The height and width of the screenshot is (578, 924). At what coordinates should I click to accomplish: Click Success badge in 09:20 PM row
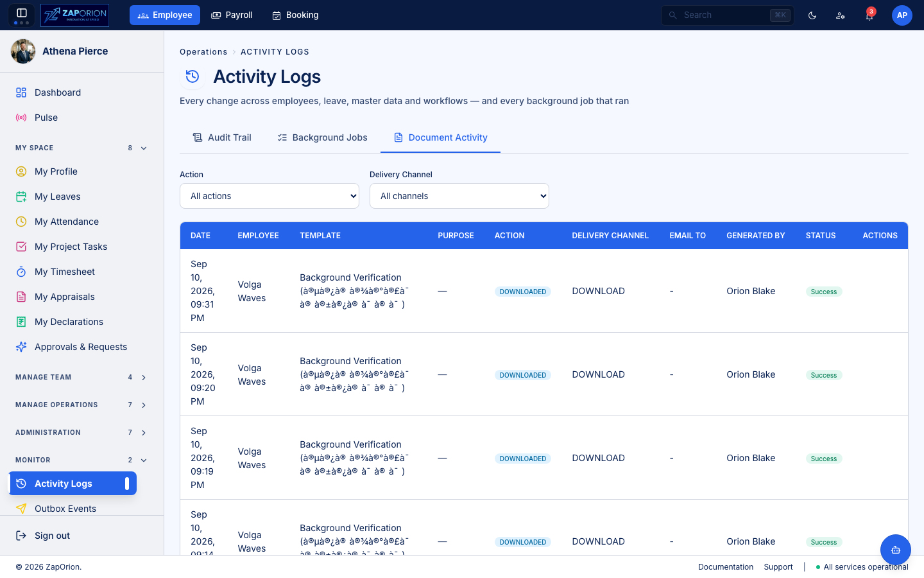coord(824,375)
